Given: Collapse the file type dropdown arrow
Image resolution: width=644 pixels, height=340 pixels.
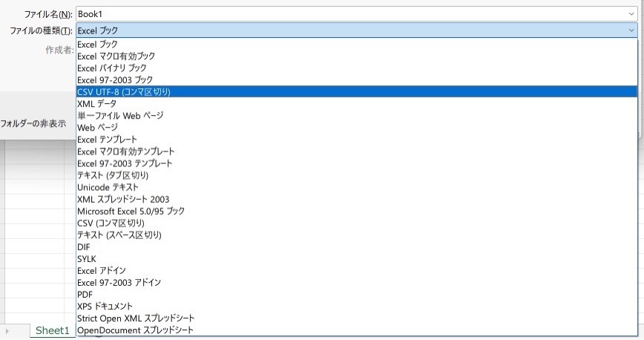Looking at the screenshot, I should (631, 30).
